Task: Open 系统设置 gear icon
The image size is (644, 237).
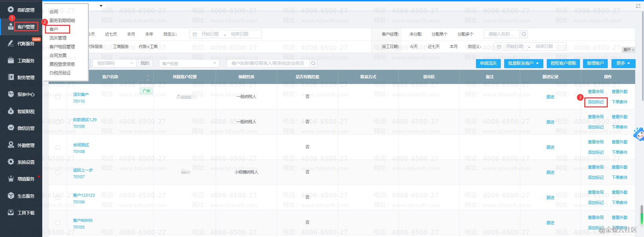Action: (x=11, y=162)
